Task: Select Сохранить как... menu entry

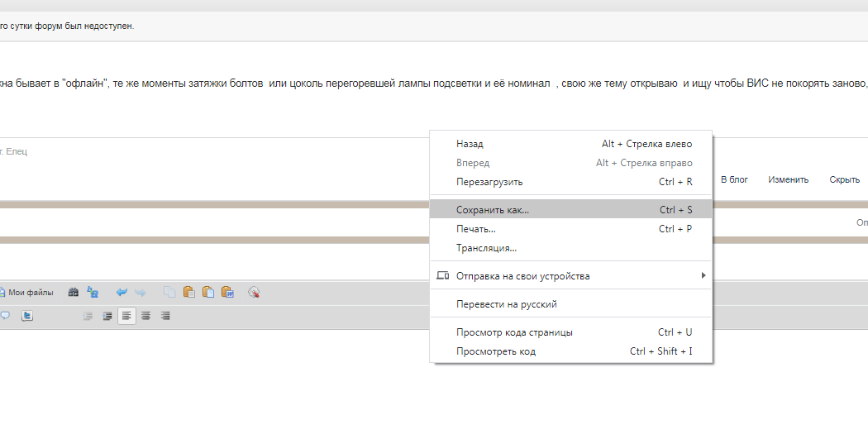Action: [570, 209]
